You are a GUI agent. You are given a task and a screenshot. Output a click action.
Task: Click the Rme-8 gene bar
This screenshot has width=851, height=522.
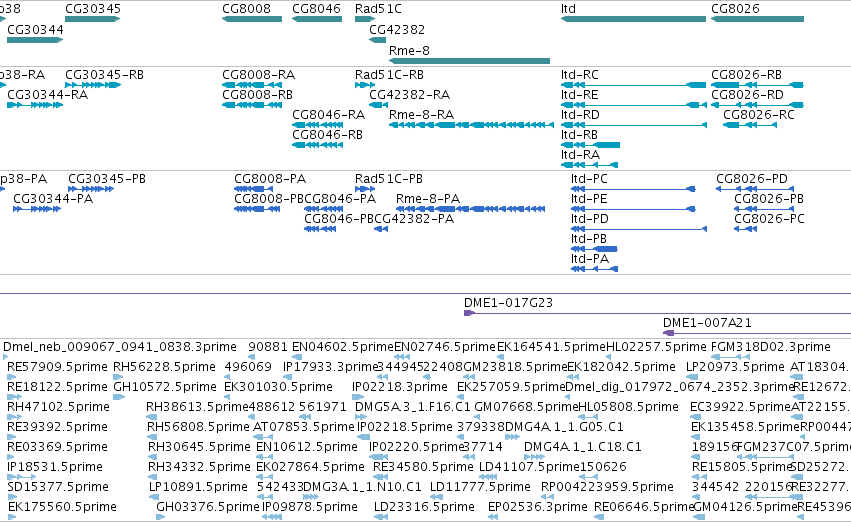[469, 61]
